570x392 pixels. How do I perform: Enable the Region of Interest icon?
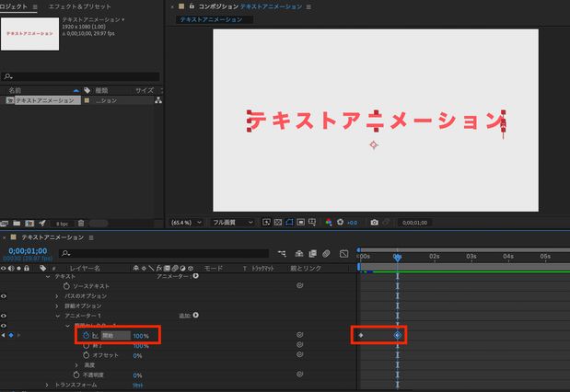(x=300, y=222)
